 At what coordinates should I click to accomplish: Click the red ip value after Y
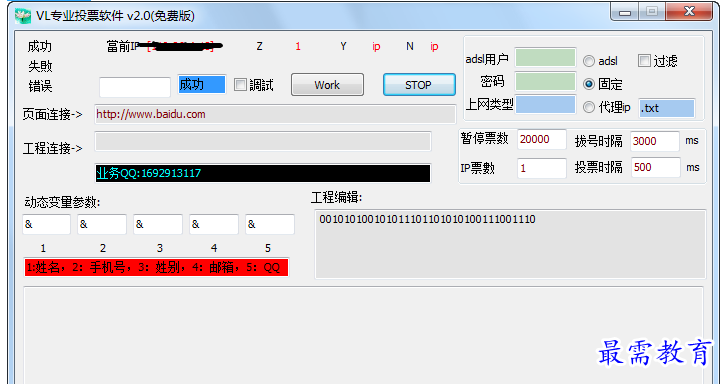coord(376,46)
